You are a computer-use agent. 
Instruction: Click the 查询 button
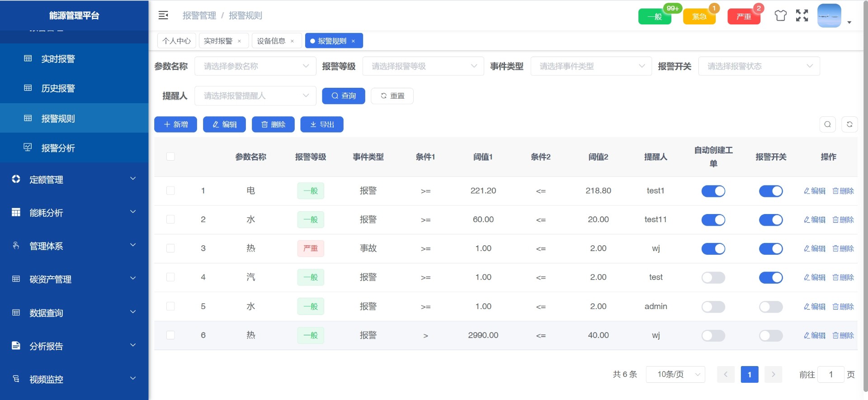tap(343, 96)
